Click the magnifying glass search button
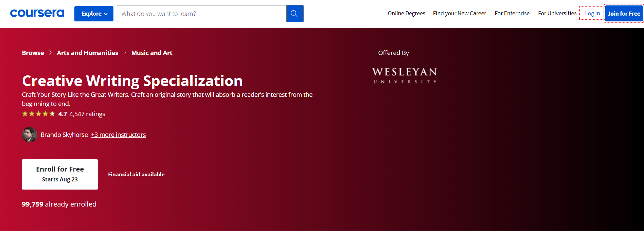This screenshot has height=231, width=644. tap(294, 14)
